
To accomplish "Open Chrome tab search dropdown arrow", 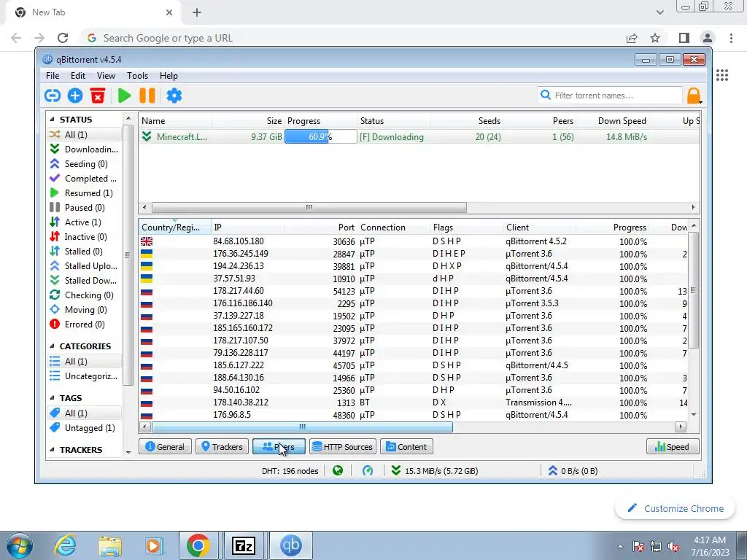I will 659,12.
